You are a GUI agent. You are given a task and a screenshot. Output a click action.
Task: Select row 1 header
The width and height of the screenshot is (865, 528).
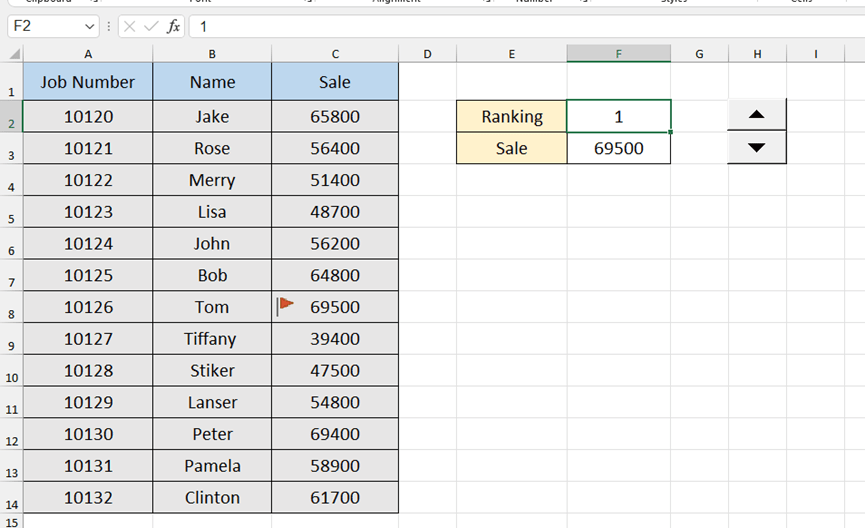pyautogui.click(x=11, y=82)
